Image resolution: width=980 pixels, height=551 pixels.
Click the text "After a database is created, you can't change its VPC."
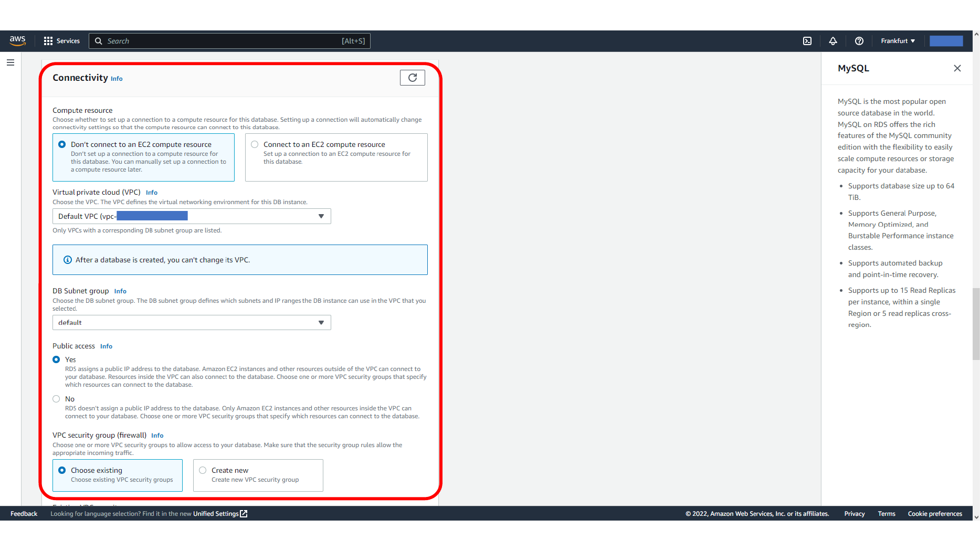coord(163,260)
